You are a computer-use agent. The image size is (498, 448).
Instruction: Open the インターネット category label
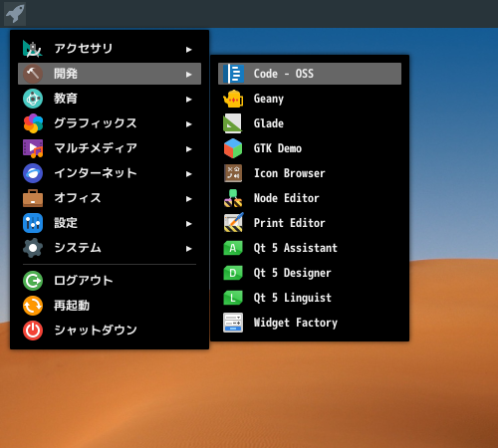(x=96, y=173)
